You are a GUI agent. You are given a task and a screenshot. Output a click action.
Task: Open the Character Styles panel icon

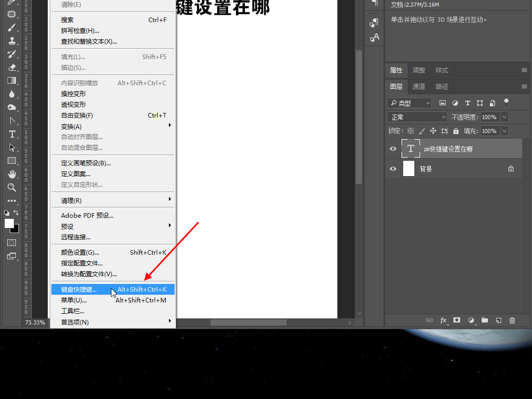coord(374,37)
